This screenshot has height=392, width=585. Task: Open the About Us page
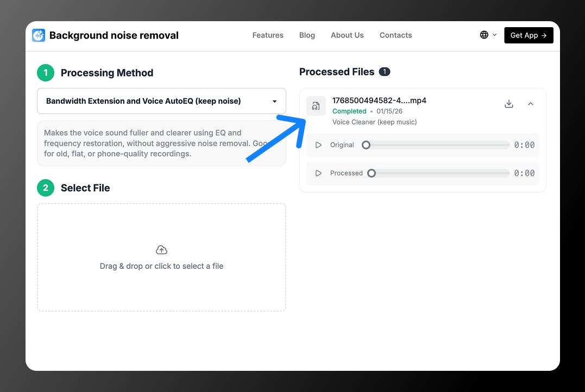(x=347, y=35)
